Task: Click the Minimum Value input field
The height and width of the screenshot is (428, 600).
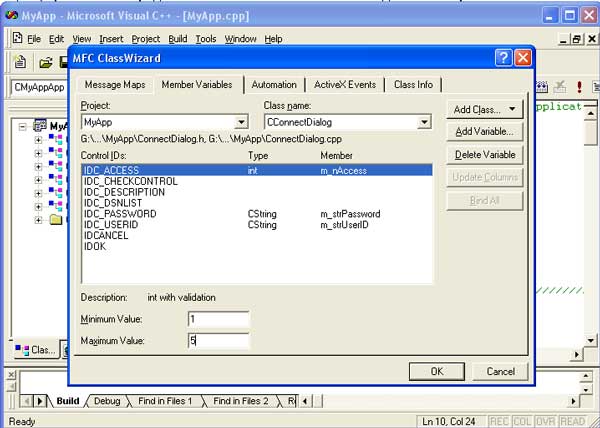Action: click(x=218, y=319)
